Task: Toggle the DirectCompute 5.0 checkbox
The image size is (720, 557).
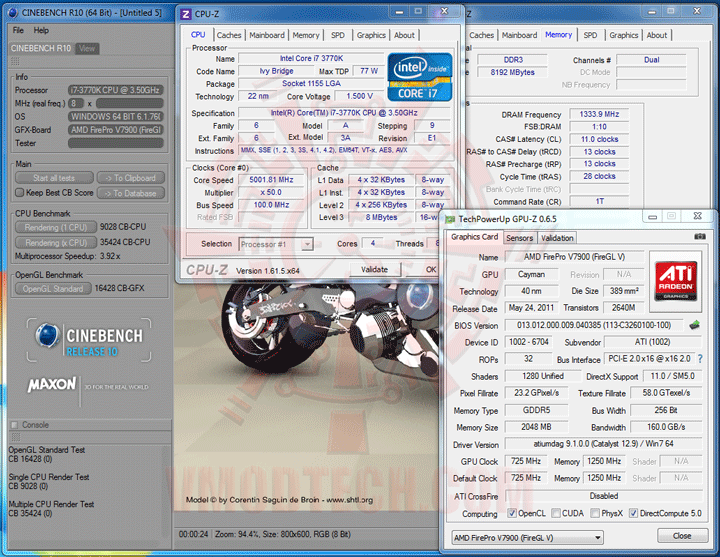Action: [x=633, y=513]
